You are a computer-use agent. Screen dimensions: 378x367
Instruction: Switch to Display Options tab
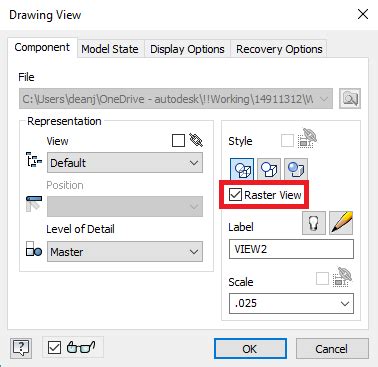click(x=187, y=49)
